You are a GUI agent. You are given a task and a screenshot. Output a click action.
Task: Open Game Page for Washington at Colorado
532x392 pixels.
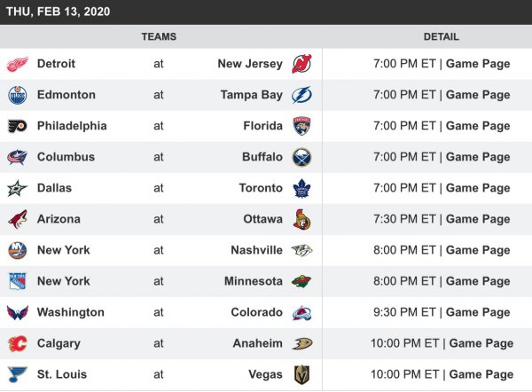coord(478,312)
